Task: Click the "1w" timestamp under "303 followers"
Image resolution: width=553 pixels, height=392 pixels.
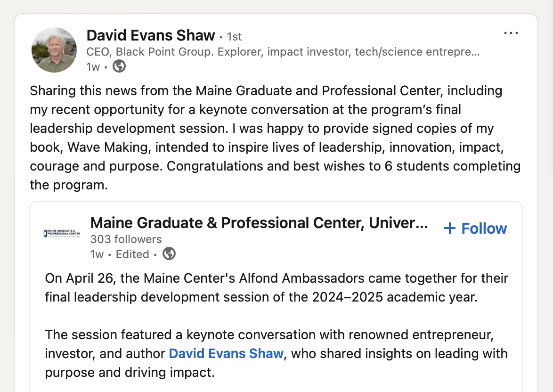Action: (97, 254)
